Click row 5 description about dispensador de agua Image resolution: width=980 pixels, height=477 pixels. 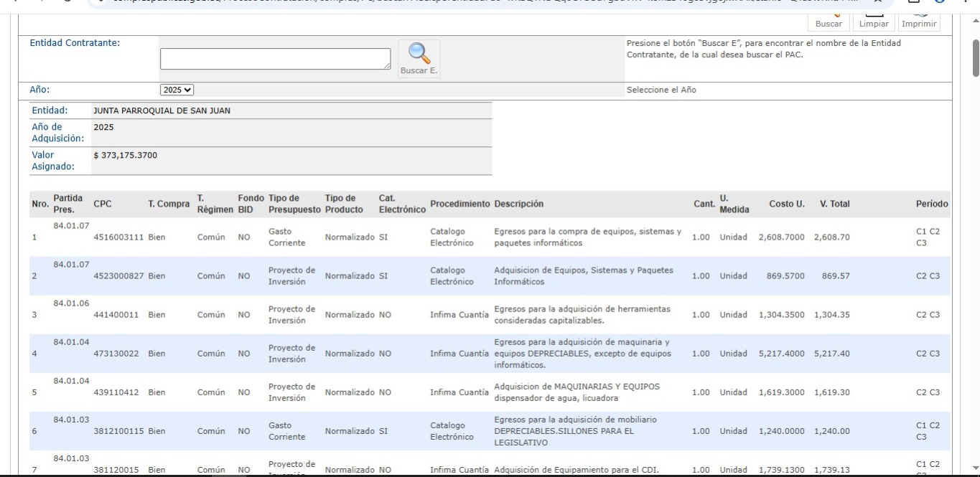click(577, 392)
